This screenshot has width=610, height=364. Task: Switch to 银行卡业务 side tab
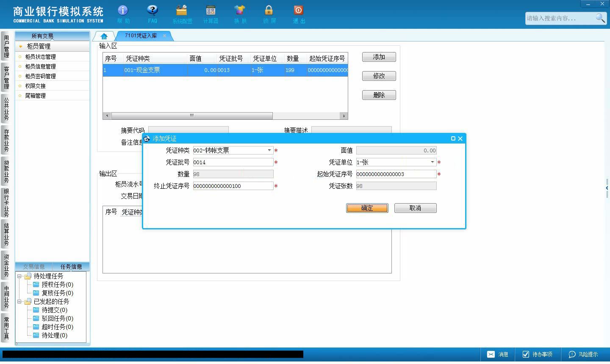pos(6,203)
